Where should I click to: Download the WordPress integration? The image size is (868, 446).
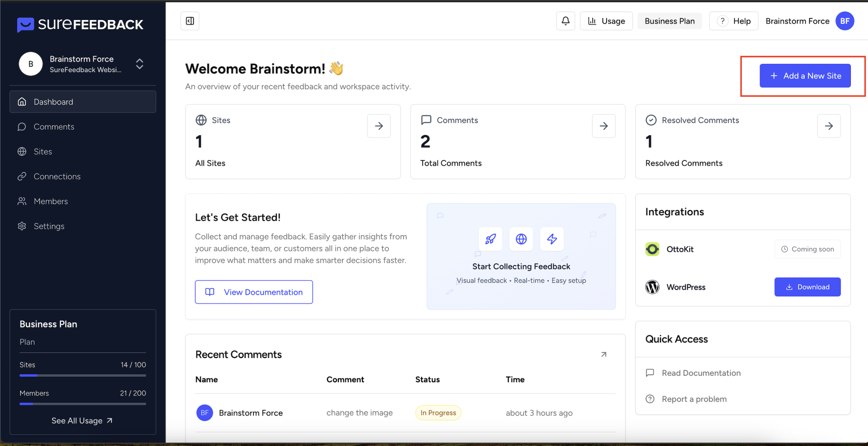coord(807,287)
